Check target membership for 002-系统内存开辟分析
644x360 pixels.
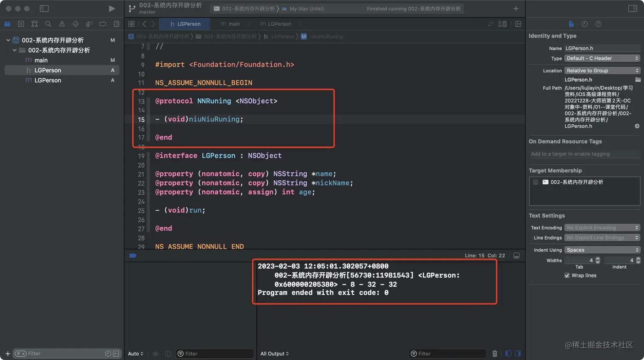click(x=536, y=182)
